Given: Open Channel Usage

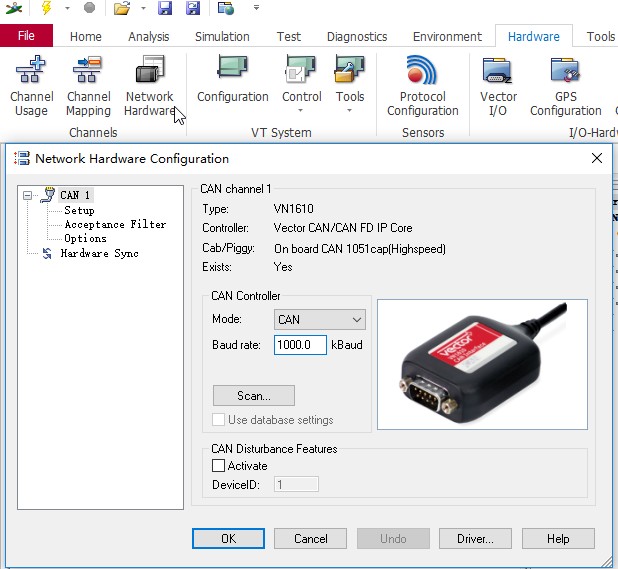Looking at the screenshot, I should tap(32, 86).
